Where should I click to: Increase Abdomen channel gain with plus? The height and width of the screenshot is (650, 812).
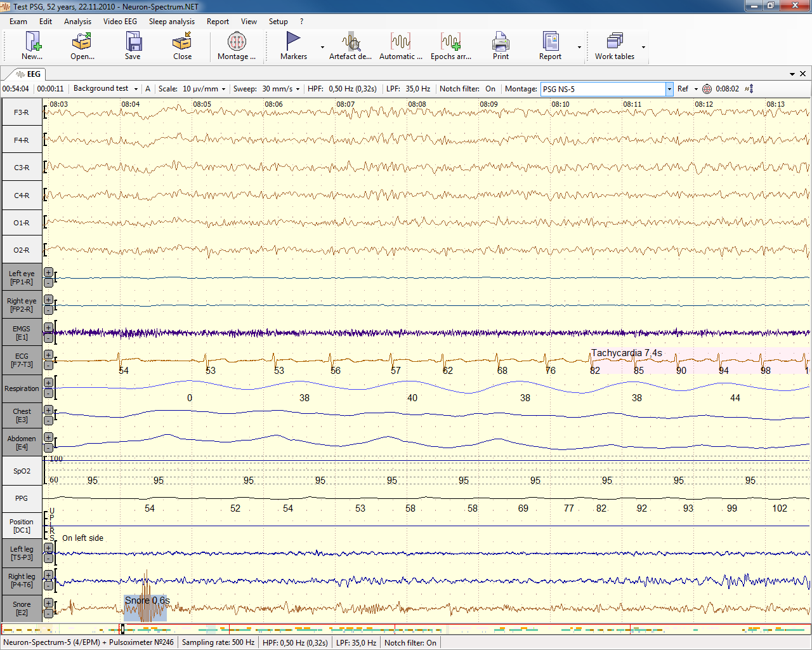tap(48, 437)
